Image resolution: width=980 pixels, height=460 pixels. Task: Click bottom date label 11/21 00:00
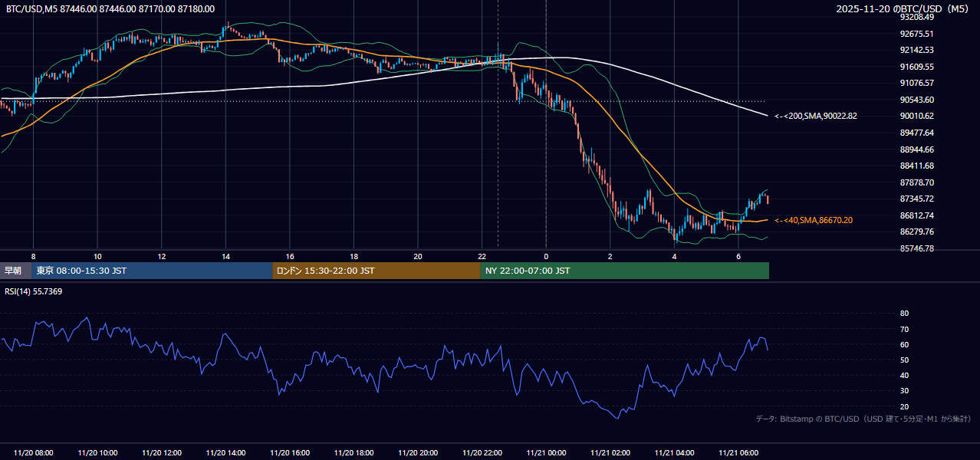coord(546,453)
